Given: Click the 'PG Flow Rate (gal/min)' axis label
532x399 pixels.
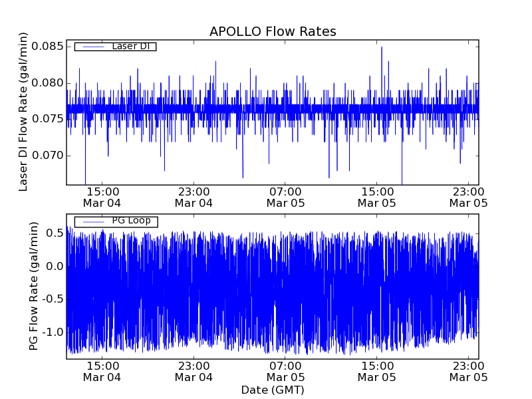Looking at the screenshot, I should pyautogui.click(x=33, y=286).
